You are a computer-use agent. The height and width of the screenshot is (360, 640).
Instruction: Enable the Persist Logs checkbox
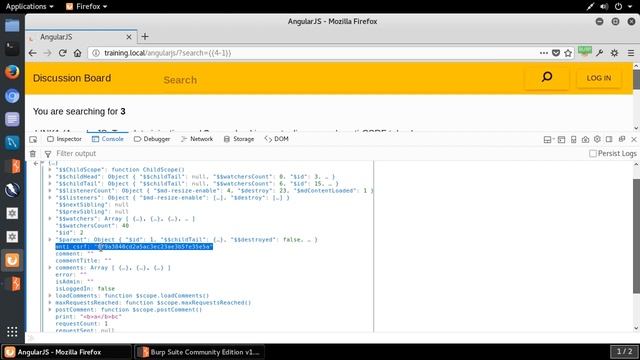point(593,153)
